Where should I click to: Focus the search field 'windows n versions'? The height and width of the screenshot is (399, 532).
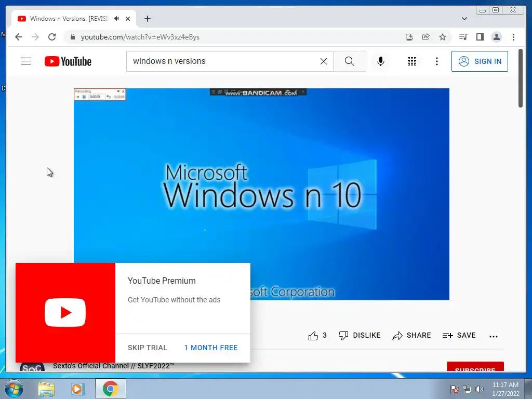pos(224,61)
